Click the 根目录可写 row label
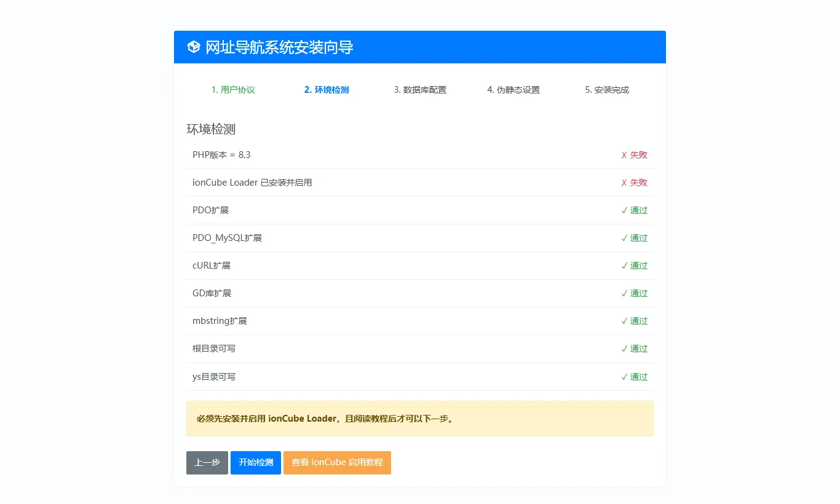 [214, 348]
